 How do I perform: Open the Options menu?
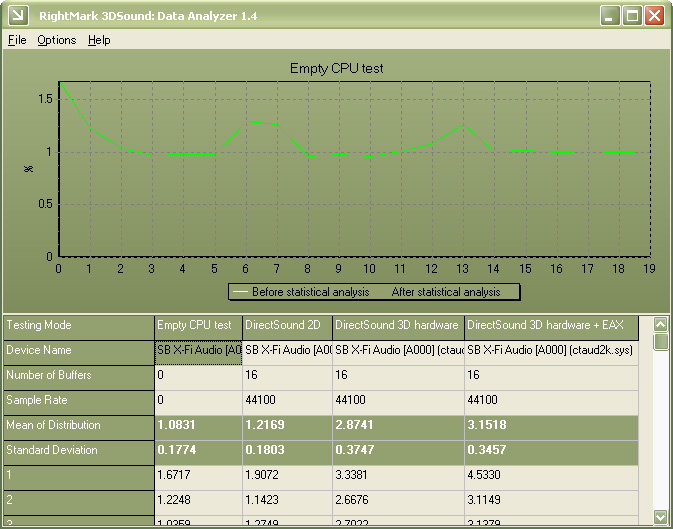pyautogui.click(x=57, y=40)
